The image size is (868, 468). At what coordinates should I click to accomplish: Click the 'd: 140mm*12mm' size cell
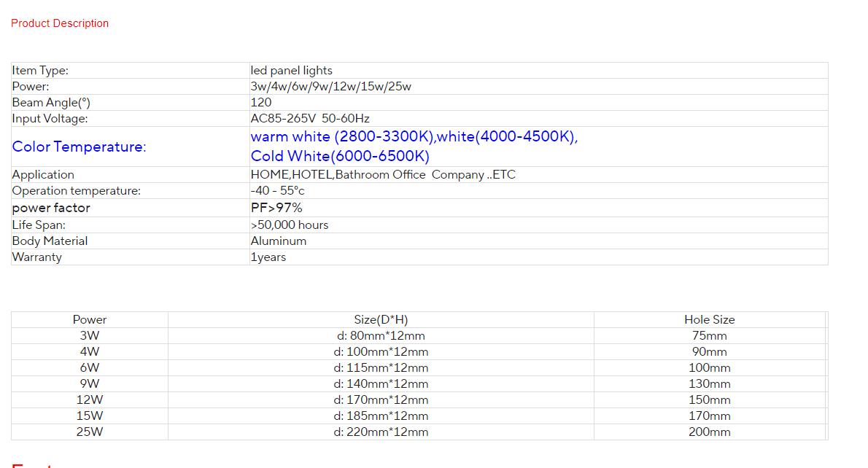click(381, 384)
